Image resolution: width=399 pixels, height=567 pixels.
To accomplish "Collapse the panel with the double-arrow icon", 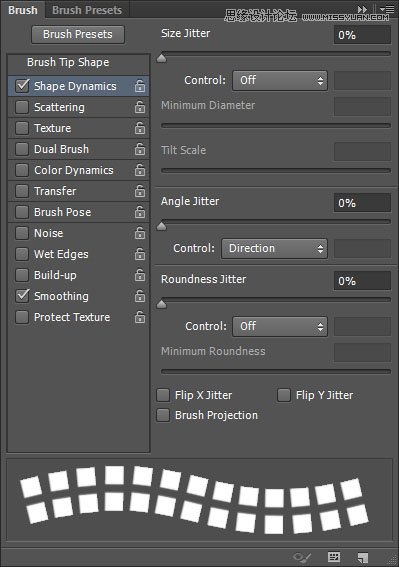I will tap(362, 9).
